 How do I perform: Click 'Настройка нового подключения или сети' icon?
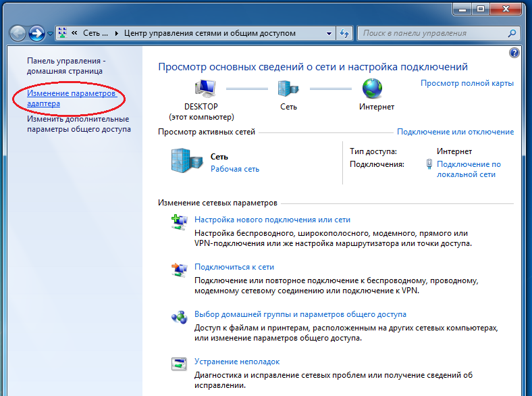[x=179, y=222]
